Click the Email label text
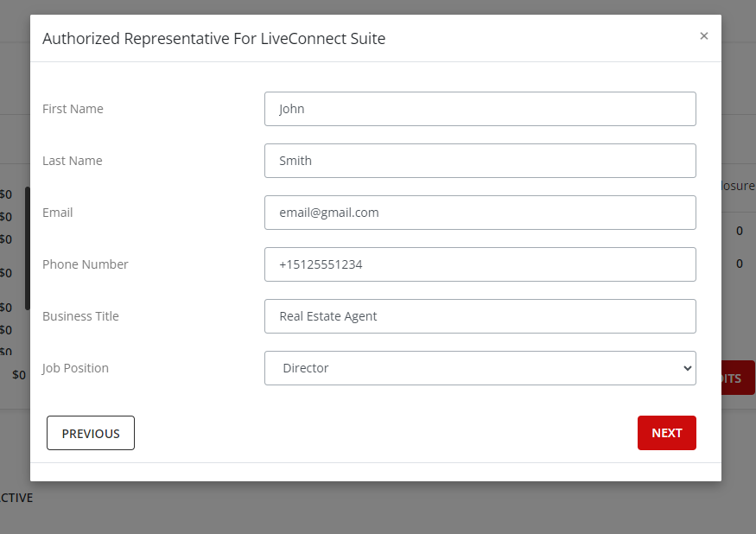The width and height of the screenshot is (756, 534). coord(57,213)
